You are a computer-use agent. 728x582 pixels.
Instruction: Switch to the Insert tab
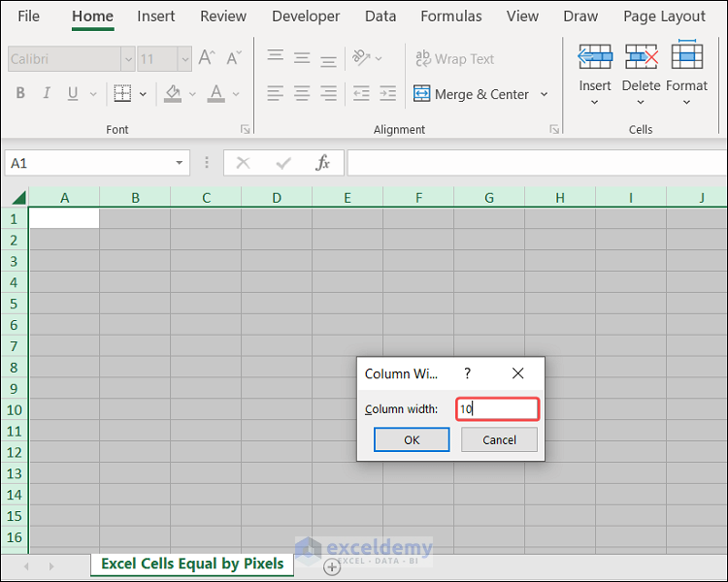click(x=155, y=16)
